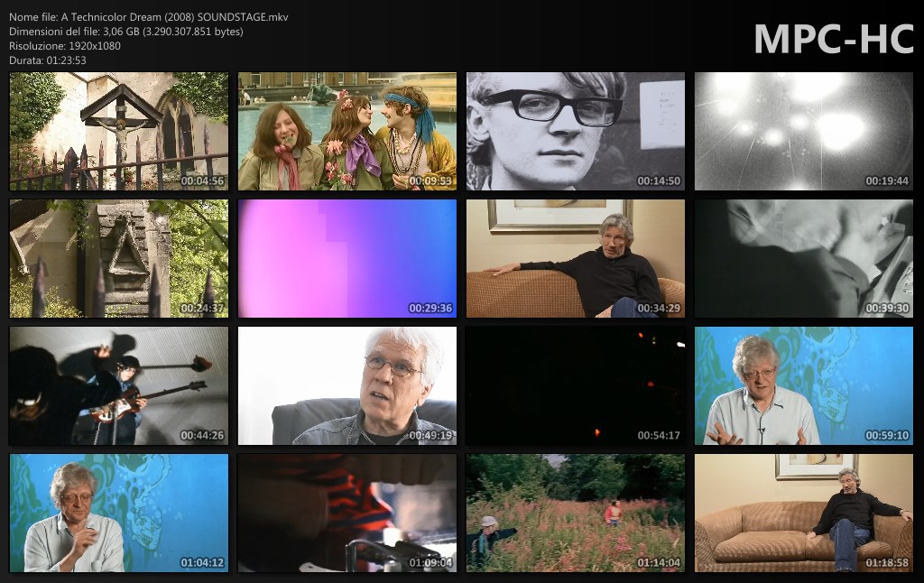Click the man on couch thumbnail 00:34:29
924x583 pixels.
[576, 259]
